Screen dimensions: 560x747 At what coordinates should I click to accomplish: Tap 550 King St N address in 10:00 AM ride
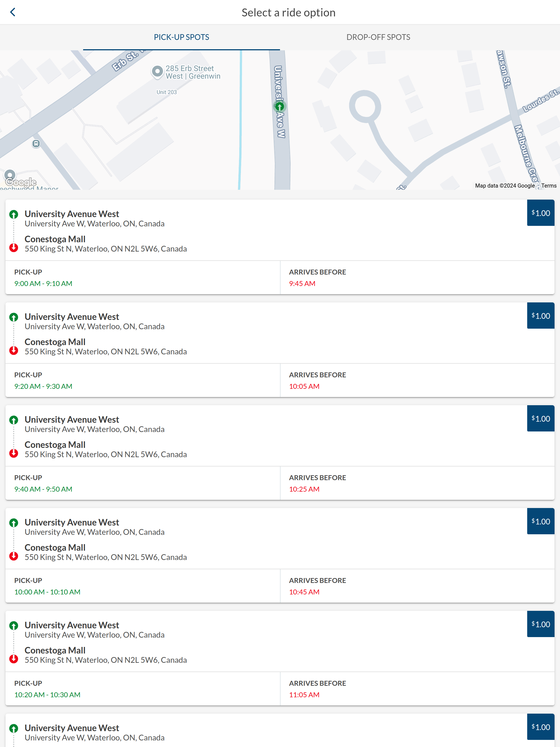tap(106, 557)
